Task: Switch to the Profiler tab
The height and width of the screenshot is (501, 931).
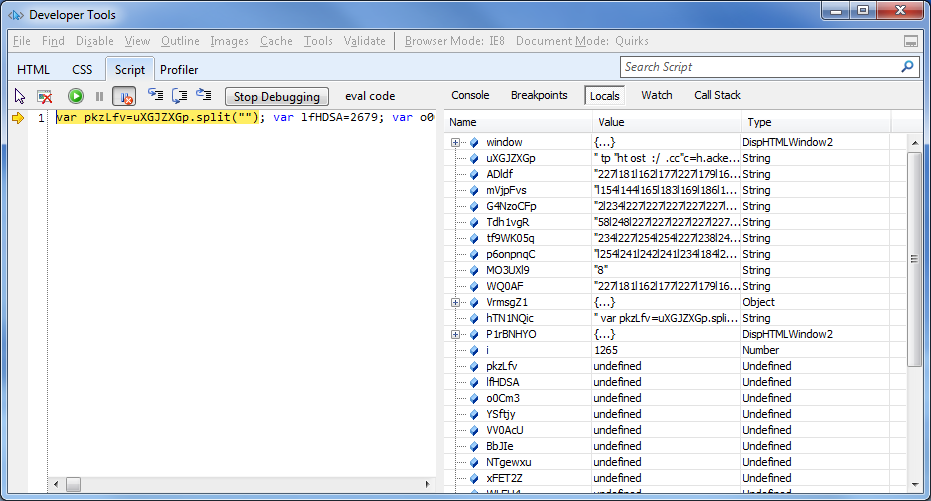Action: [x=179, y=70]
